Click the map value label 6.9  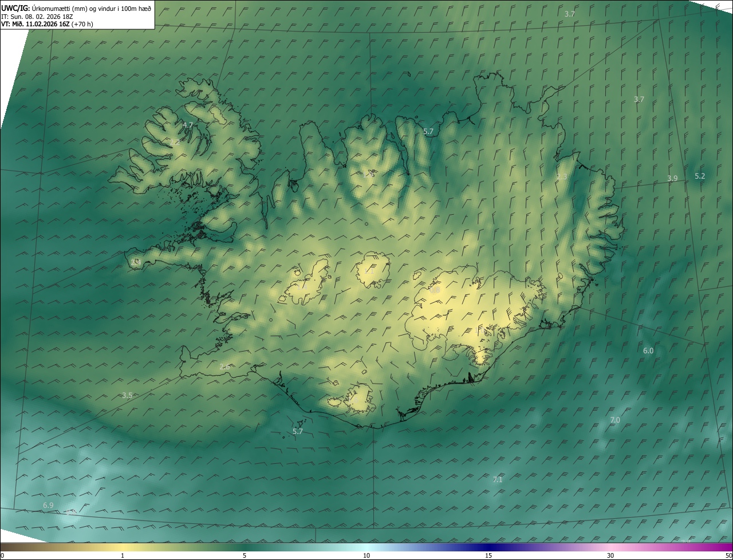(x=48, y=505)
